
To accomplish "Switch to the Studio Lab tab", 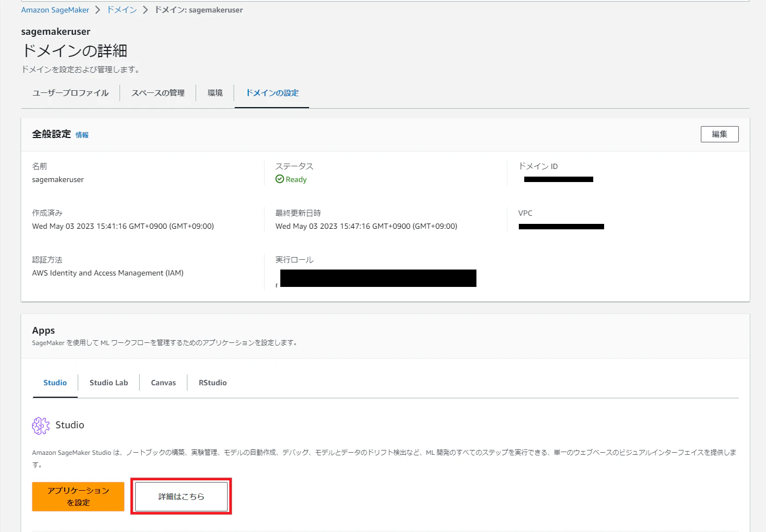I will tap(108, 383).
